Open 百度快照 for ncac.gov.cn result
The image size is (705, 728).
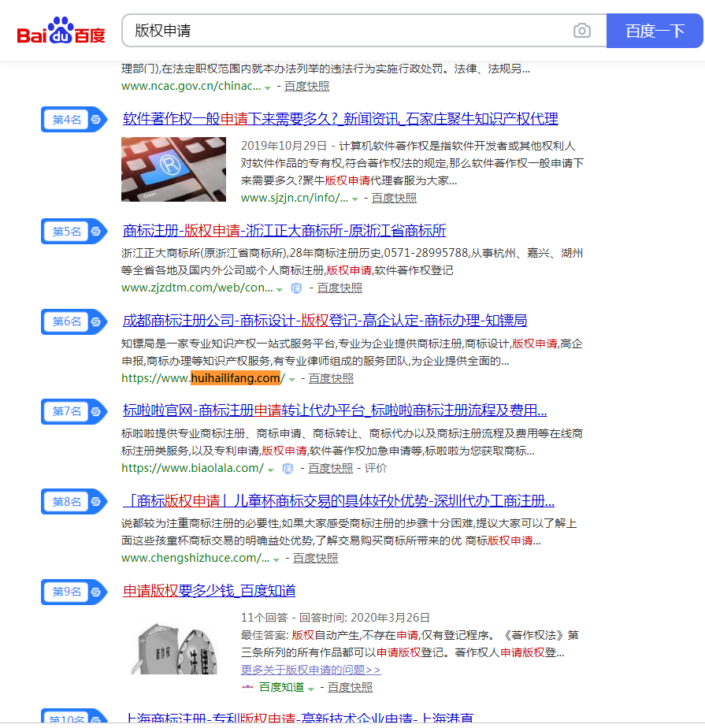(306, 87)
